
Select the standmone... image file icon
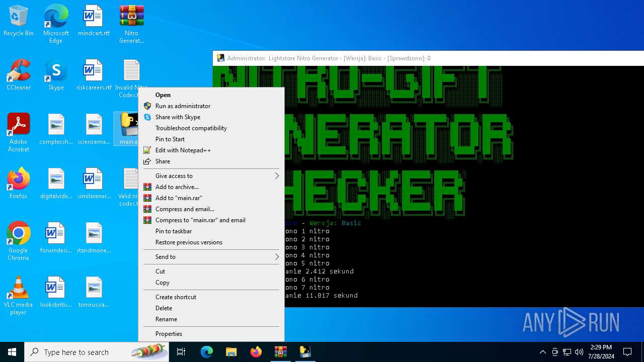[x=94, y=238]
